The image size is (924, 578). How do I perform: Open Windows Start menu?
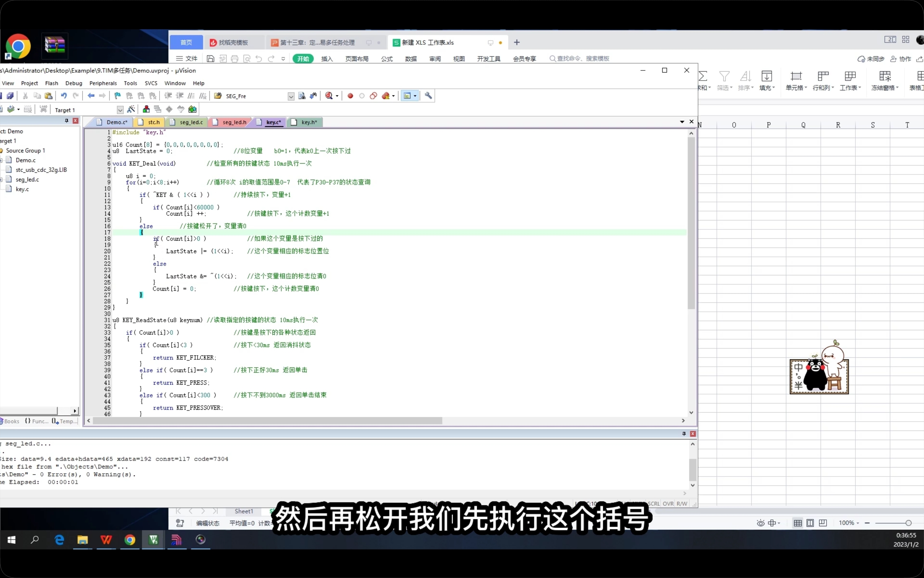pos(12,540)
